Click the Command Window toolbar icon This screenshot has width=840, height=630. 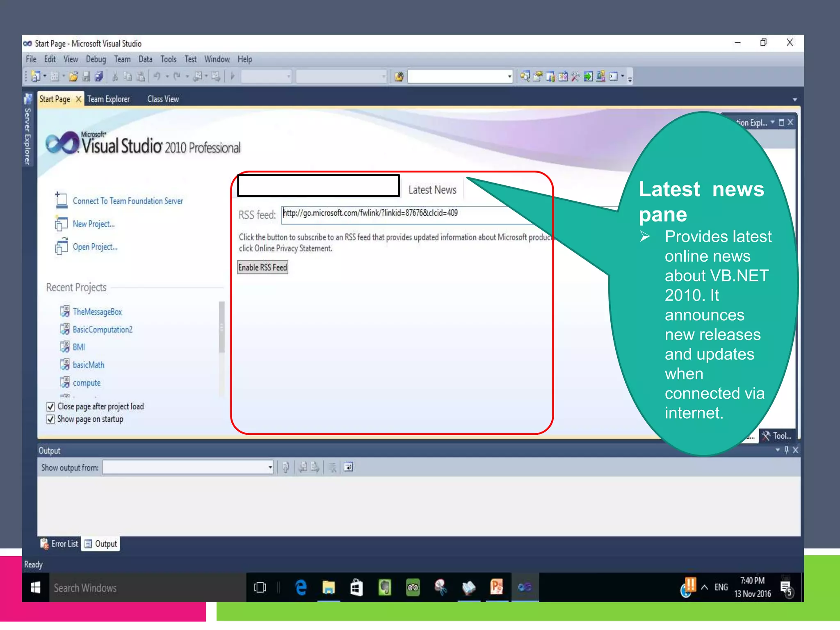click(614, 76)
